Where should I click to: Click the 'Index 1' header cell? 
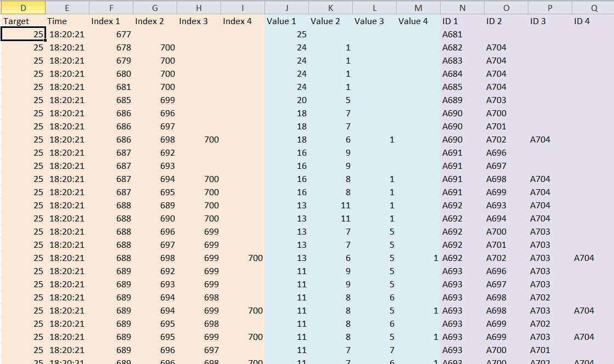point(111,21)
